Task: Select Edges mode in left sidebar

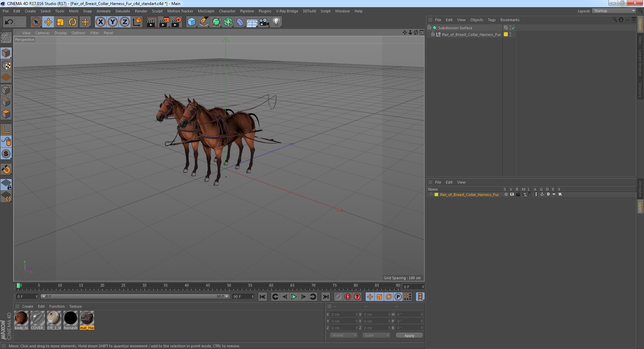Action: (x=6, y=102)
